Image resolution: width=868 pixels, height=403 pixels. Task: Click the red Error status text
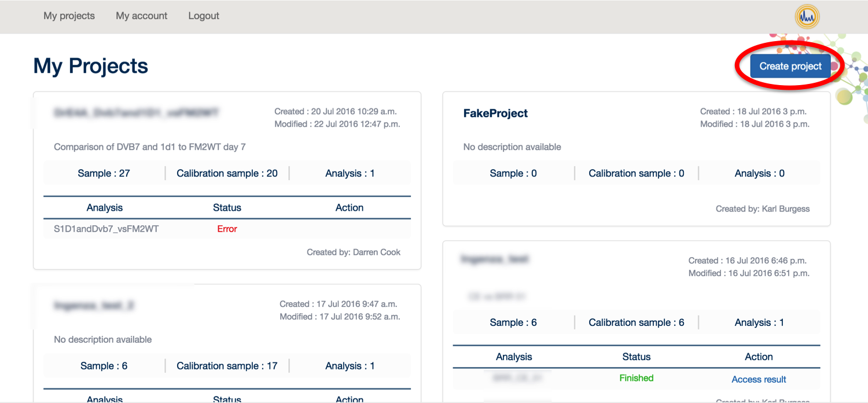coord(227,229)
